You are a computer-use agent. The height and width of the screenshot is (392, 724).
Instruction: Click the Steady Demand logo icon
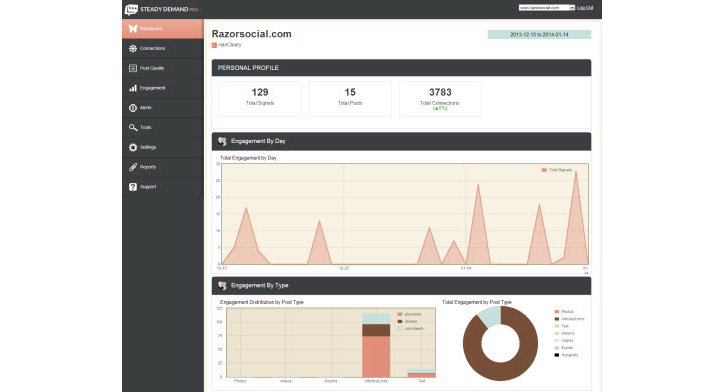coord(131,9)
